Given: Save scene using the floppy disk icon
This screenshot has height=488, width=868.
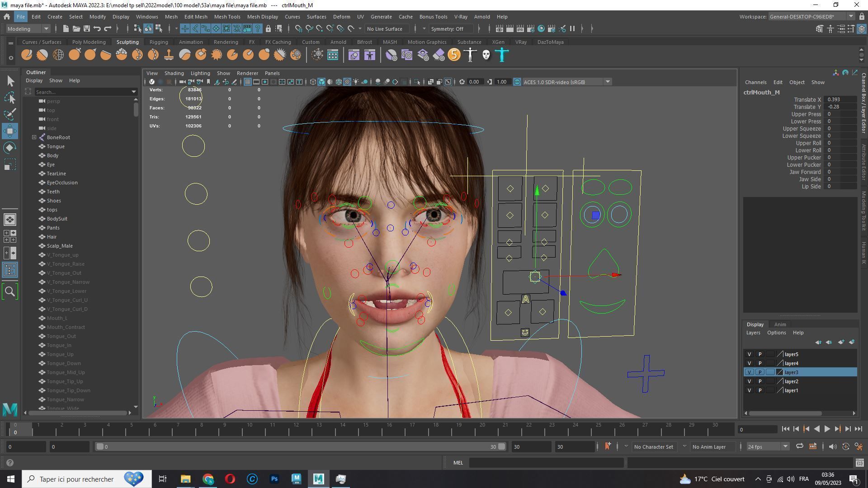Looking at the screenshot, I should [x=86, y=29].
